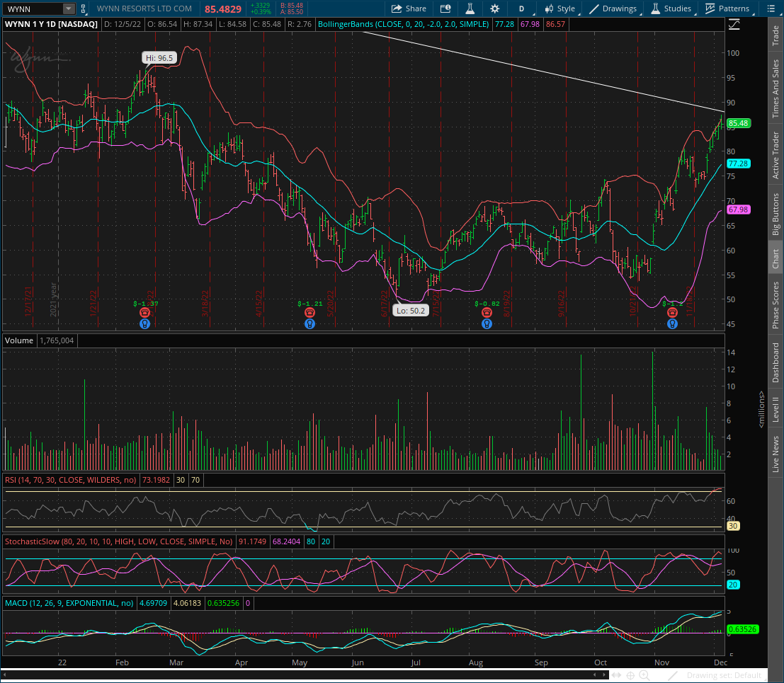Click red earnings phone icon near $-1.21
Viewport: 784px width, 683px height.
pos(309,313)
